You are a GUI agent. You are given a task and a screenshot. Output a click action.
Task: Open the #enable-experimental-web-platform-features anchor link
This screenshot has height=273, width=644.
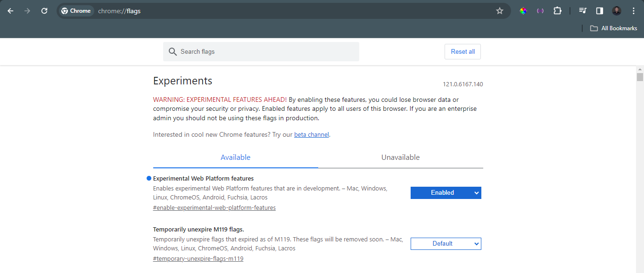[215, 208]
